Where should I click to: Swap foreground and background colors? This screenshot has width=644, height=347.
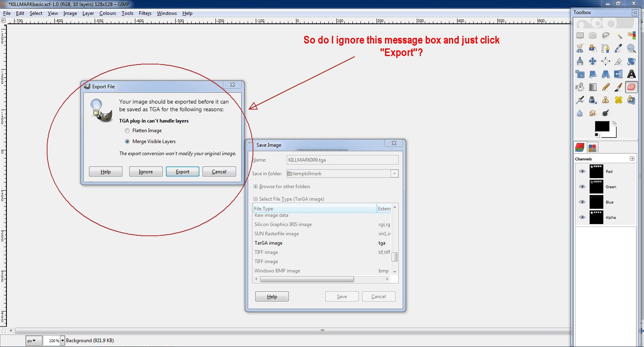[614, 123]
